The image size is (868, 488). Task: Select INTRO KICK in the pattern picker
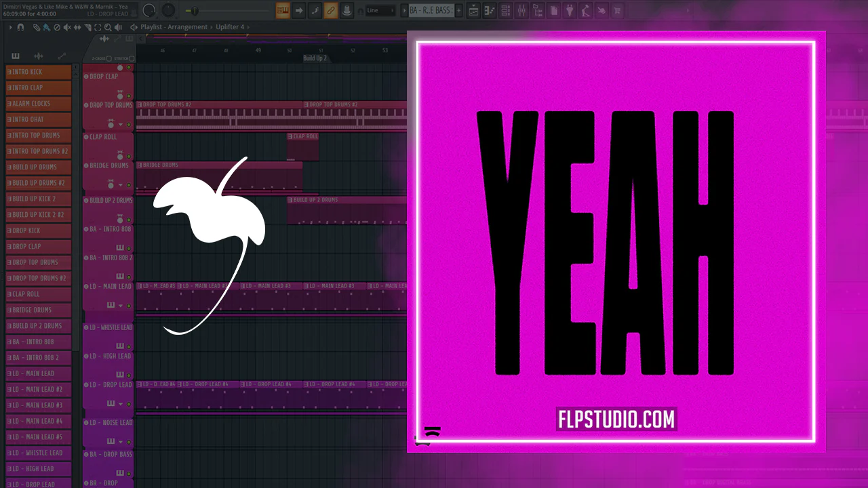tap(39, 72)
